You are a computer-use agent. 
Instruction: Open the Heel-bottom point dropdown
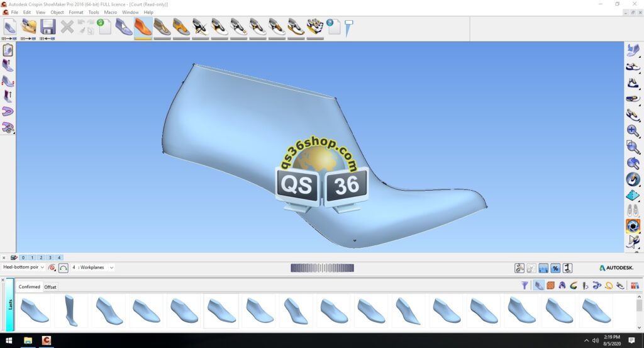[23, 267]
